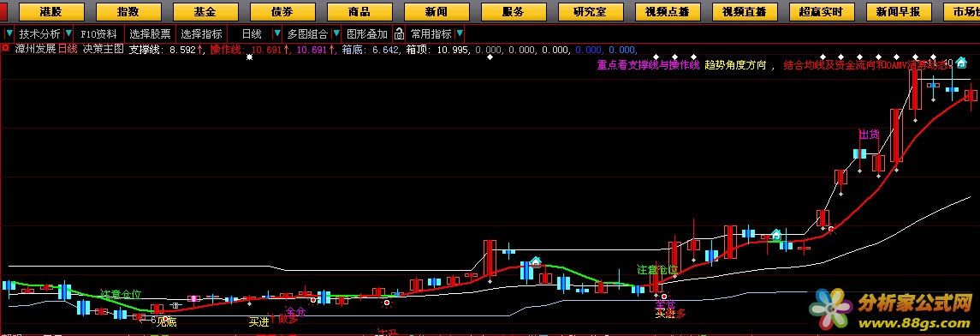The image size is (980, 336).
Task: Click the 选择股票 button
Action: [150, 33]
